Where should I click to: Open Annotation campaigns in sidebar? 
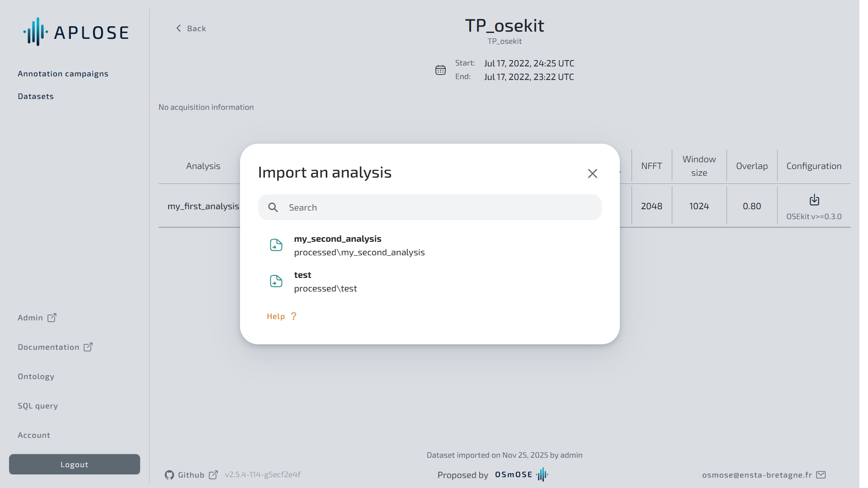pos(63,74)
